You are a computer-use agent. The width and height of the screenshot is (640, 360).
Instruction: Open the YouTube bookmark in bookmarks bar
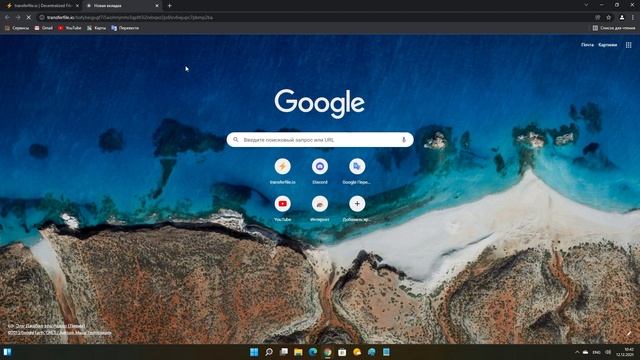[70, 28]
